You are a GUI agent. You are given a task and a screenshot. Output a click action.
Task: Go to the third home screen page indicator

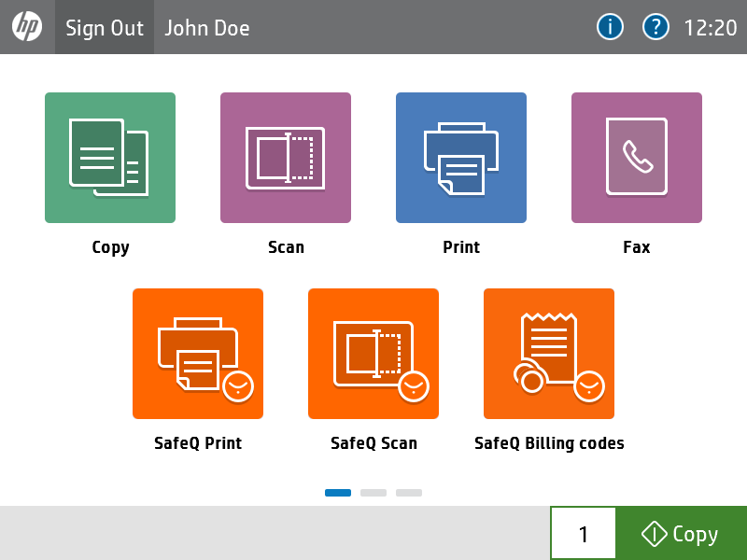point(409,492)
